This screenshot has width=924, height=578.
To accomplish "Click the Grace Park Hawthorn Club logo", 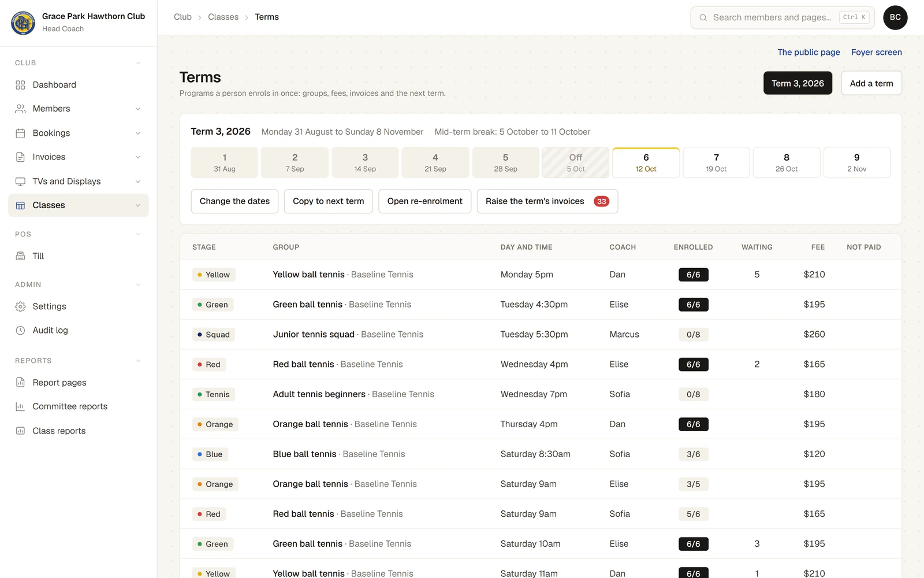I will [x=23, y=23].
